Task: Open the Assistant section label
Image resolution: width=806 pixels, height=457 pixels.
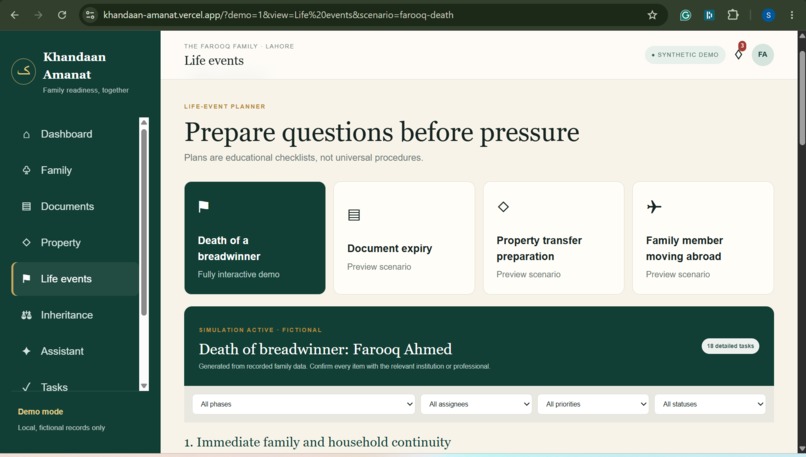Action: [62, 351]
